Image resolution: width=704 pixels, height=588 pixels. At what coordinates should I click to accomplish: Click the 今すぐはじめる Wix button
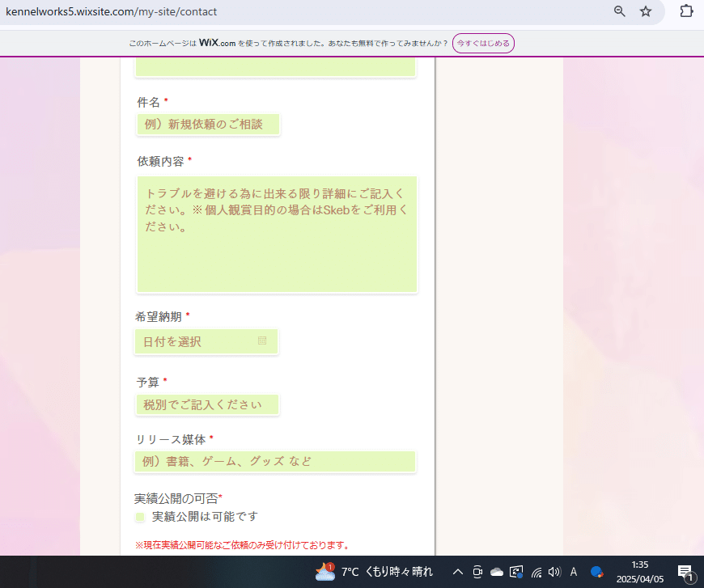(483, 43)
